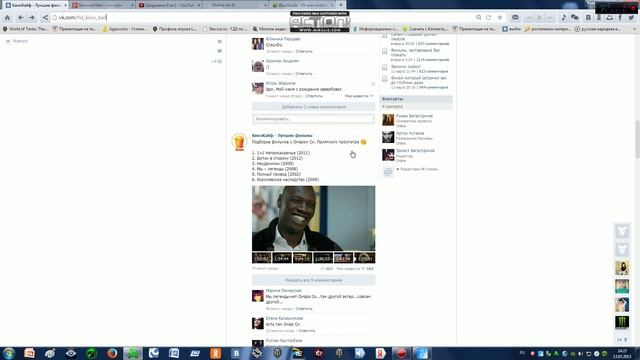Open русская народная bookmark
Image resolution: width=640 pixels, height=360 pixels.
(x=598, y=29)
